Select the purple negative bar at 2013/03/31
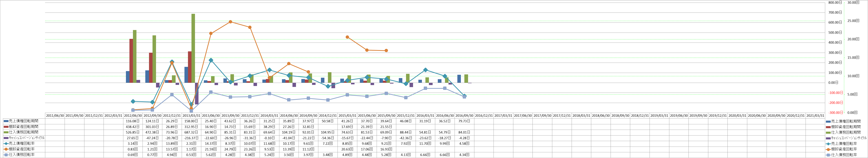Screen dimensions: 868x158 pos(197,93)
